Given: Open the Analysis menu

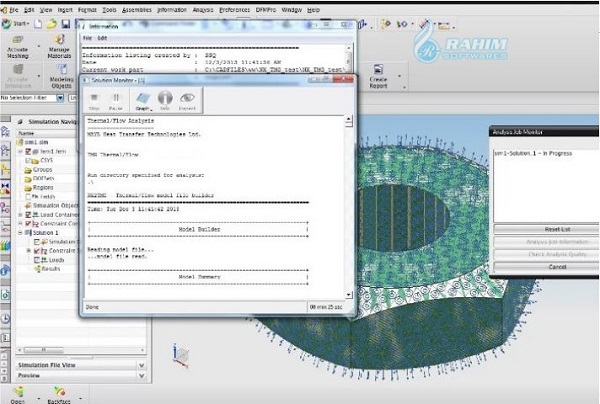Looking at the screenshot, I should [x=203, y=10].
